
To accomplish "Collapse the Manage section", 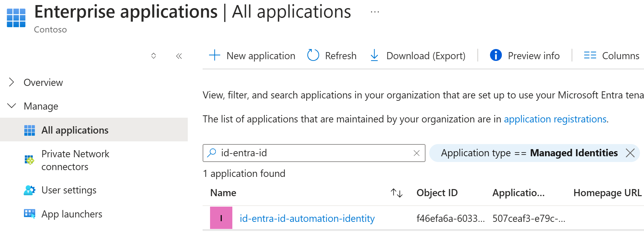I will coord(11,106).
